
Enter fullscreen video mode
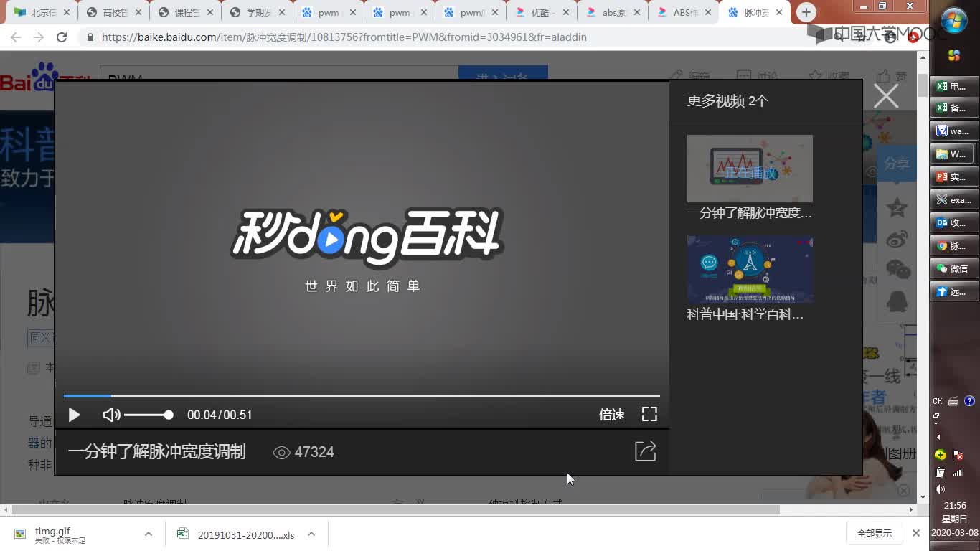point(649,414)
